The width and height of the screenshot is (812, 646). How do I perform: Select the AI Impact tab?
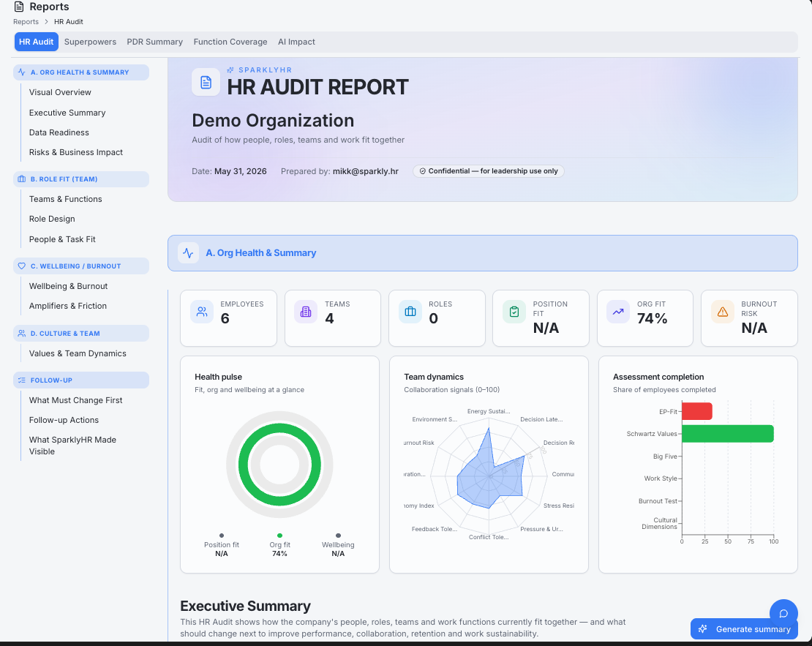[296, 42]
